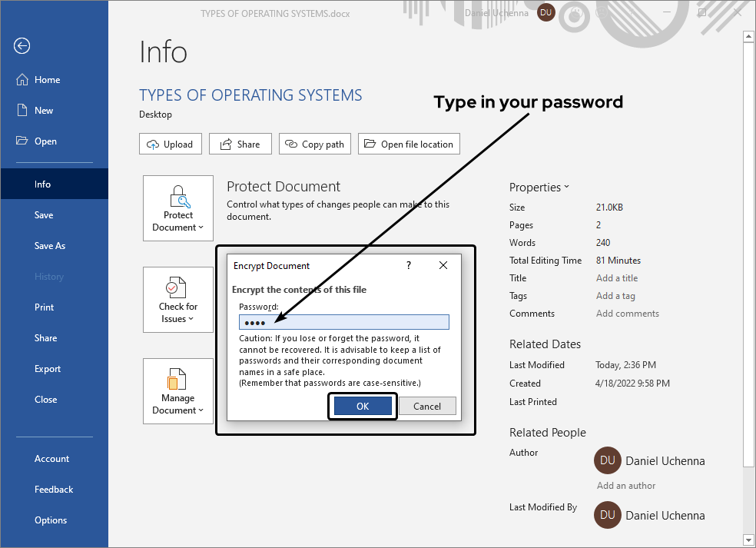This screenshot has width=756, height=548.
Task: Click the help question mark in Encrypt Document dialog
Action: [x=408, y=265]
